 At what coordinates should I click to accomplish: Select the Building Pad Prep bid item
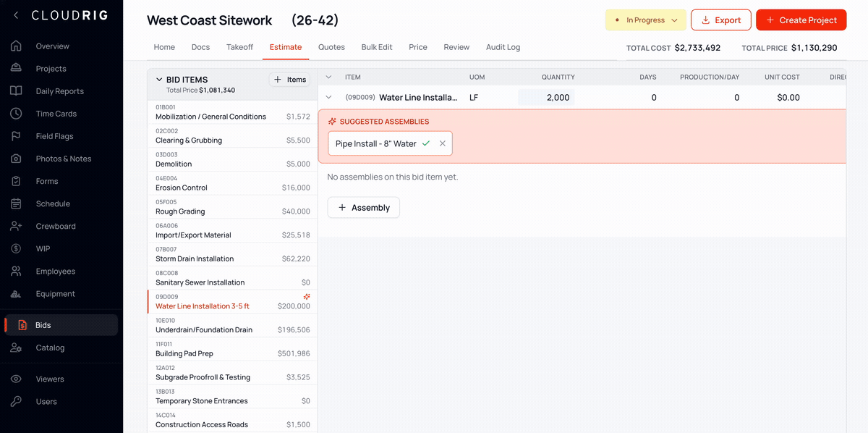point(232,350)
